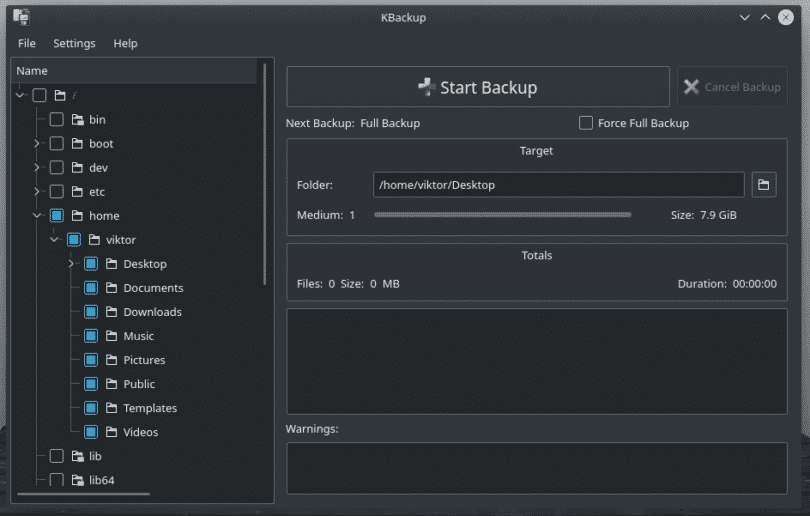Click the boot folder icon

coord(77,144)
